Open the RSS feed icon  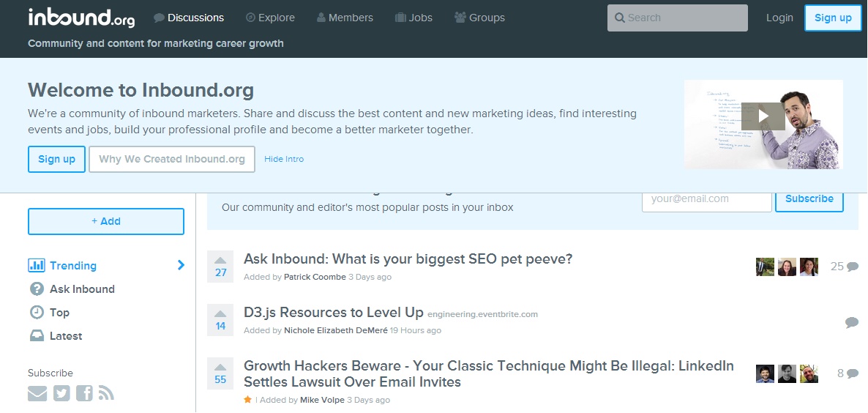106,394
